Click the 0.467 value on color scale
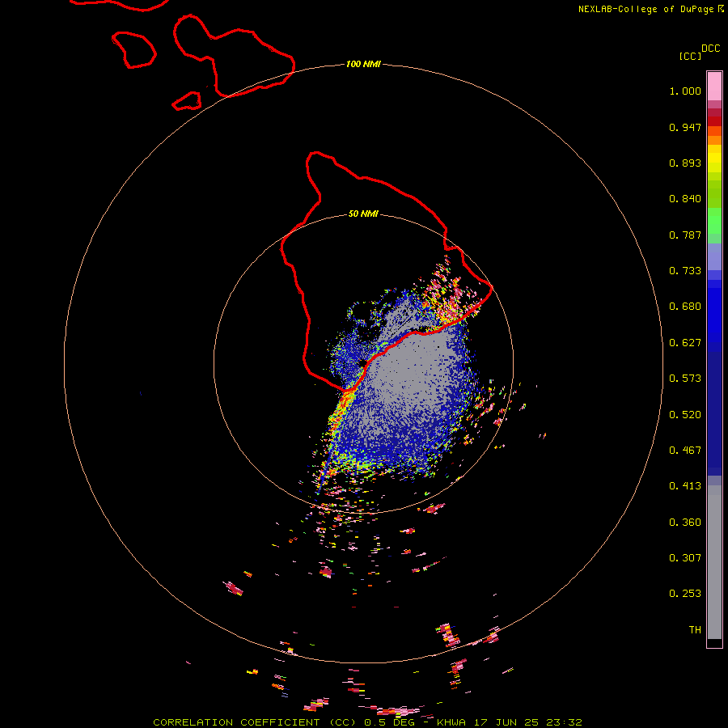 (x=685, y=451)
